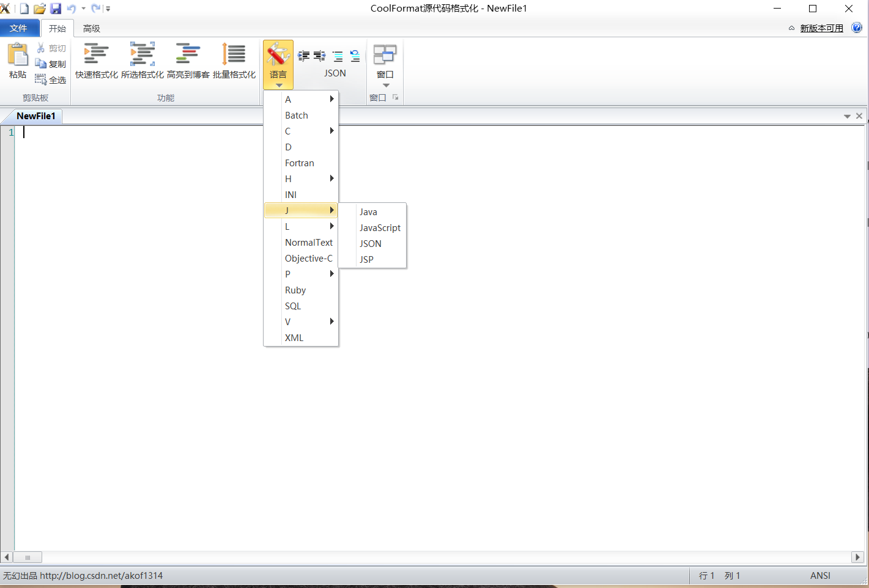Open batch format (批量格式化)
This screenshot has width=869, height=588.
[234, 61]
